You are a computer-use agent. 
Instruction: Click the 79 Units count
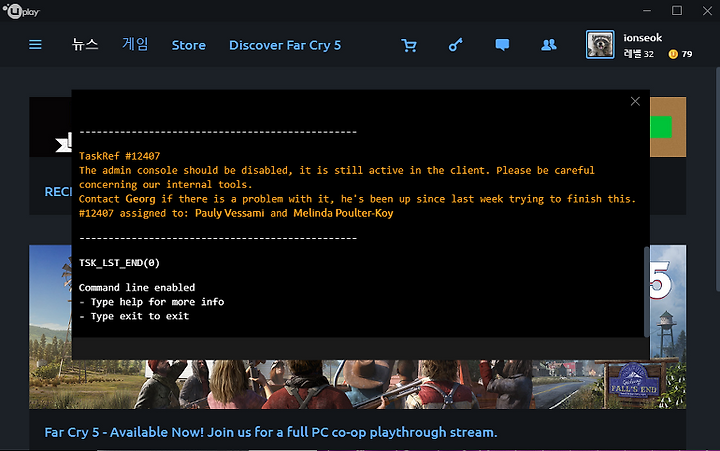[687, 54]
